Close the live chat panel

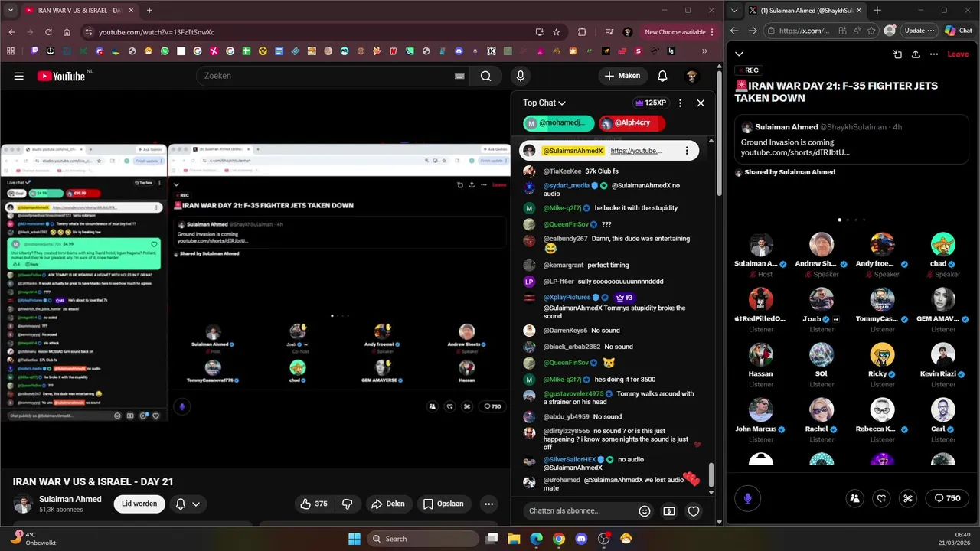tap(701, 103)
